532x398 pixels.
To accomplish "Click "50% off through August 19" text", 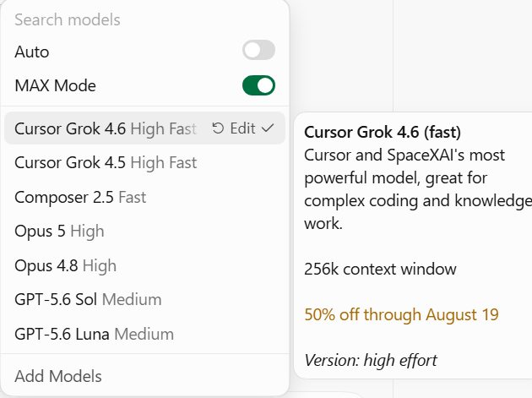I will click(x=401, y=314).
